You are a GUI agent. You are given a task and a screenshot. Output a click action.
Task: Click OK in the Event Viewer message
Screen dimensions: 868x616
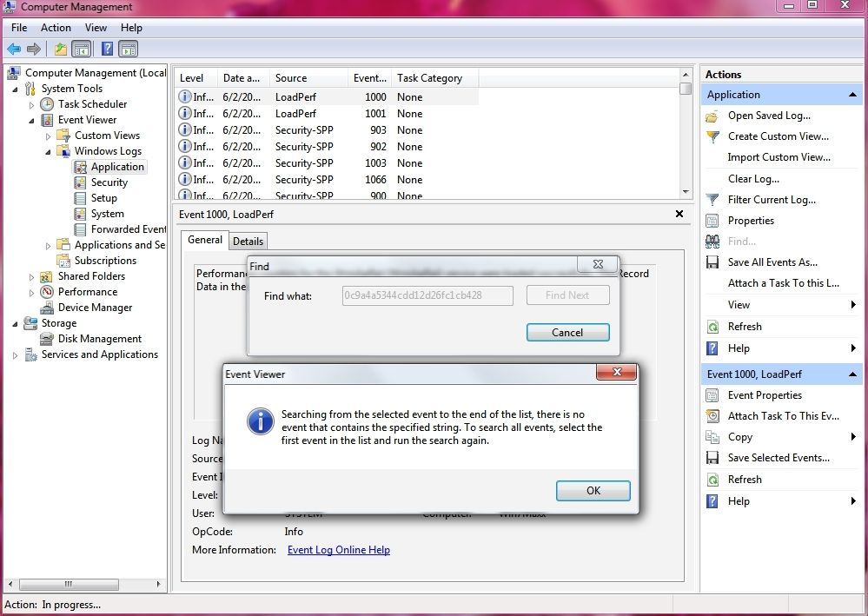tap(593, 491)
